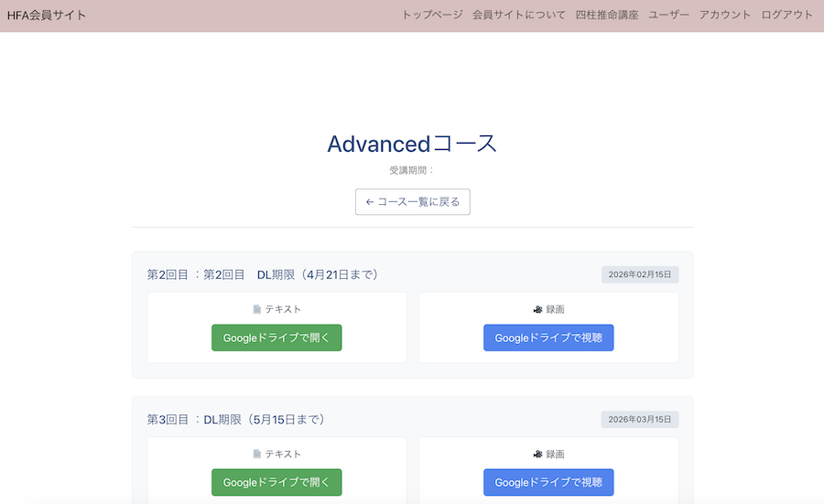
Task: Click ログアウト in the navigation bar
Action: (786, 15)
